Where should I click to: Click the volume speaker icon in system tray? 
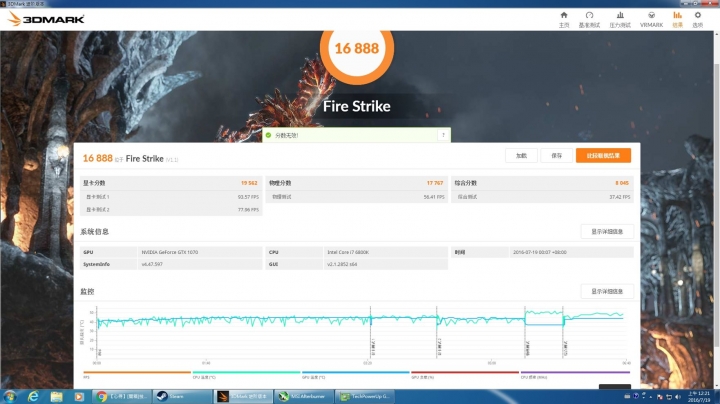click(x=678, y=397)
